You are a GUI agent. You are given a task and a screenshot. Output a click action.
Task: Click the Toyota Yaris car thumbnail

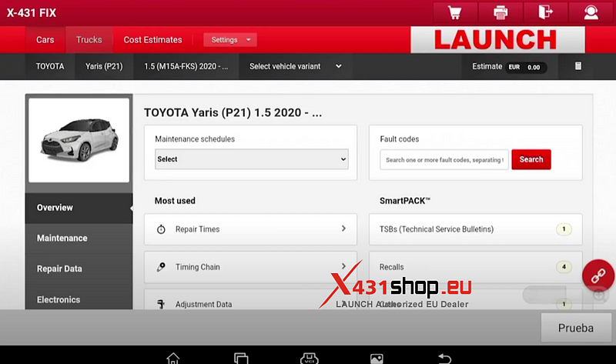click(79, 140)
